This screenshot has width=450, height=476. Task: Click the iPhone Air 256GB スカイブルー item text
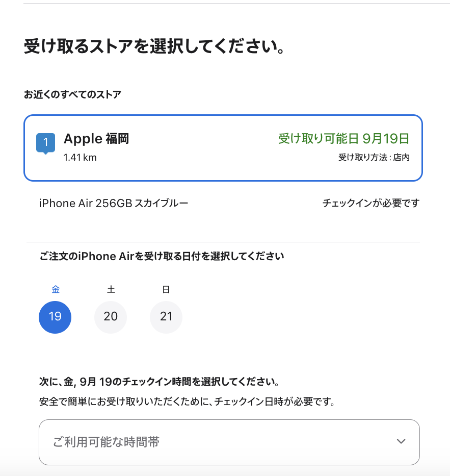[114, 203]
